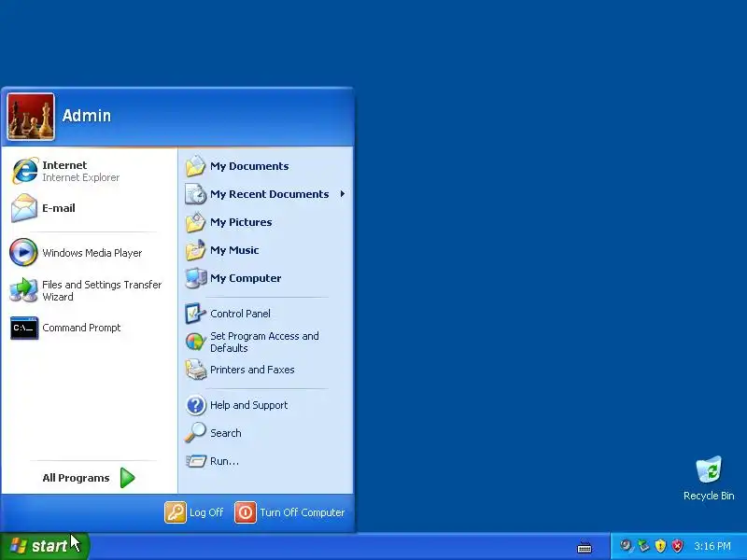Click the Admin chess user picture
The image size is (747, 560).
(x=31, y=117)
